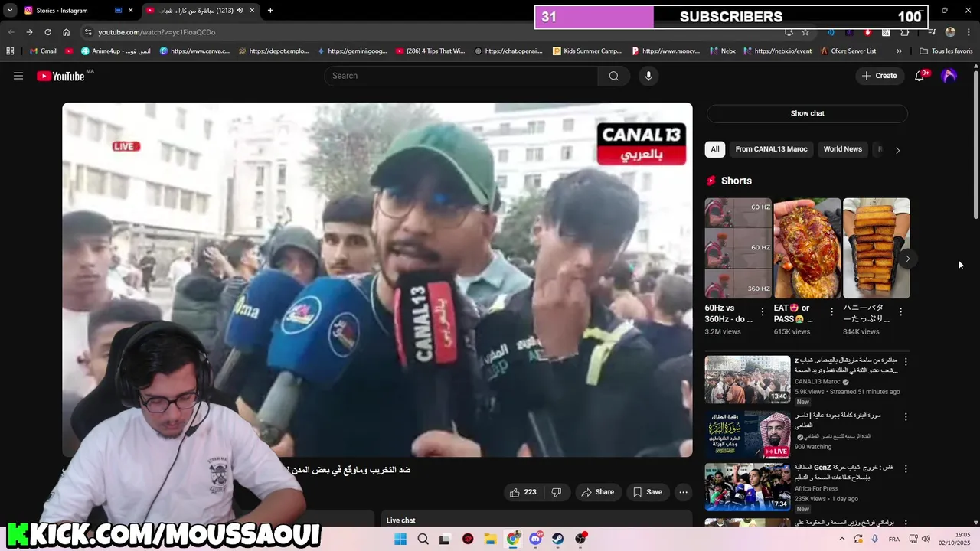This screenshot has height=551, width=980.
Task: Open menu for Africa For Press video
Action: pyautogui.click(x=906, y=468)
